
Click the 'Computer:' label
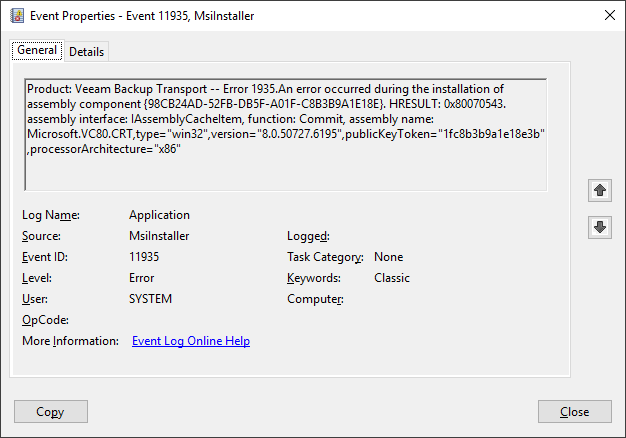pyautogui.click(x=315, y=299)
